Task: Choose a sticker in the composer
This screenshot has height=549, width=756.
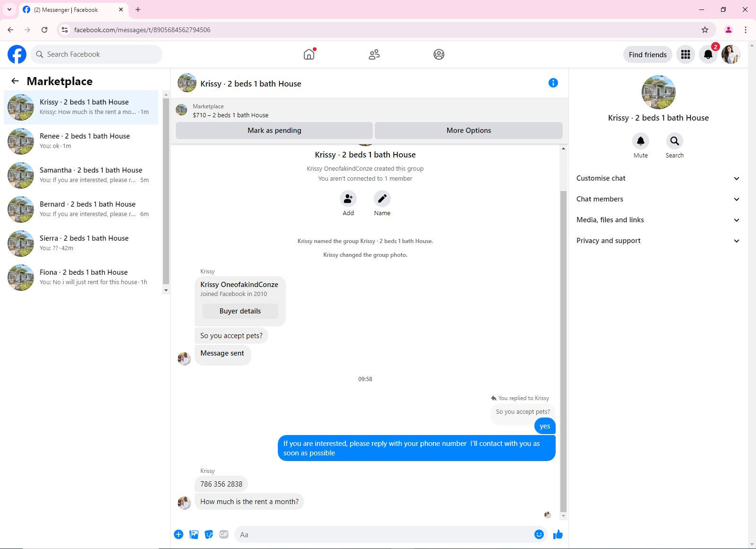Action: click(x=209, y=534)
